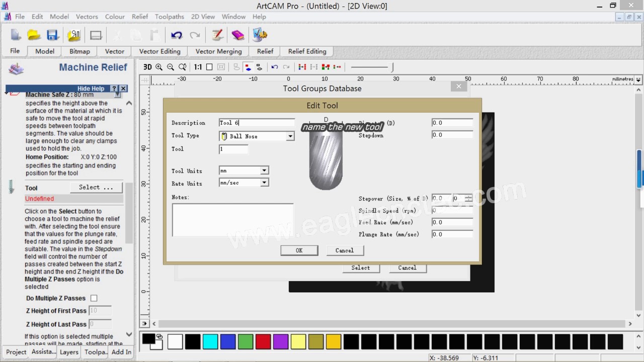644x362 pixels.
Task: Set zoom to 1:1 scale
Action: point(198,67)
